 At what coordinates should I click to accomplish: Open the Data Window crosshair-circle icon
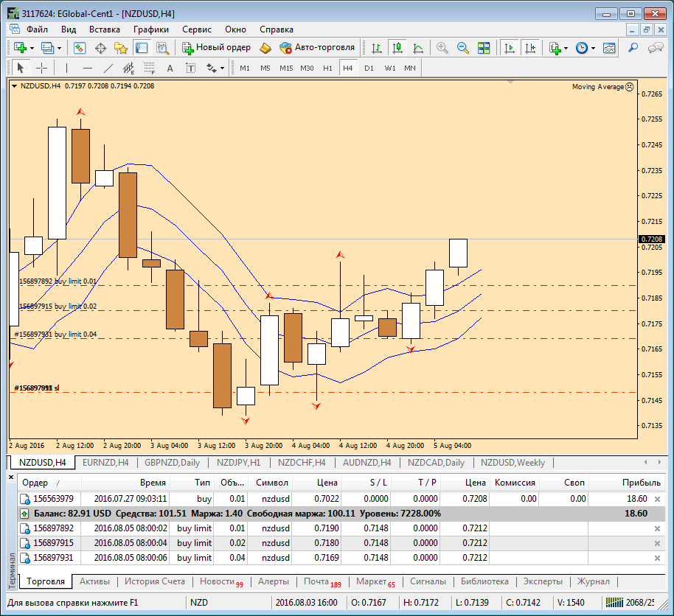[x=100, y=48]
